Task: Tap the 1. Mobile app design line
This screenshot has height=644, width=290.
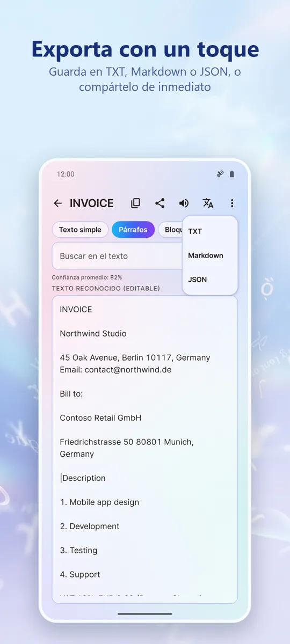Action: pos(99,502)
